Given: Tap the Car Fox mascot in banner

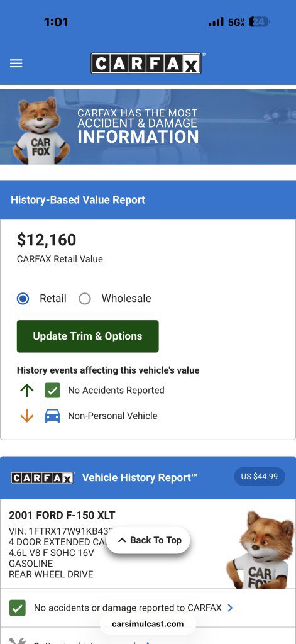Looking at the screenshot, I should 40,131.
